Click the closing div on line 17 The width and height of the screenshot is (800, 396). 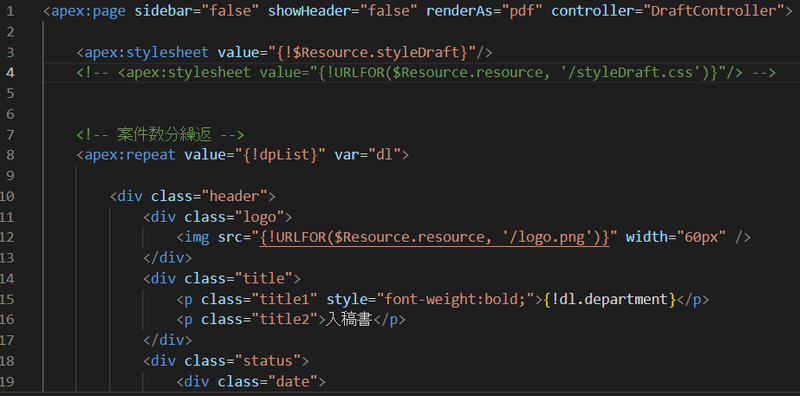(168, 340)
